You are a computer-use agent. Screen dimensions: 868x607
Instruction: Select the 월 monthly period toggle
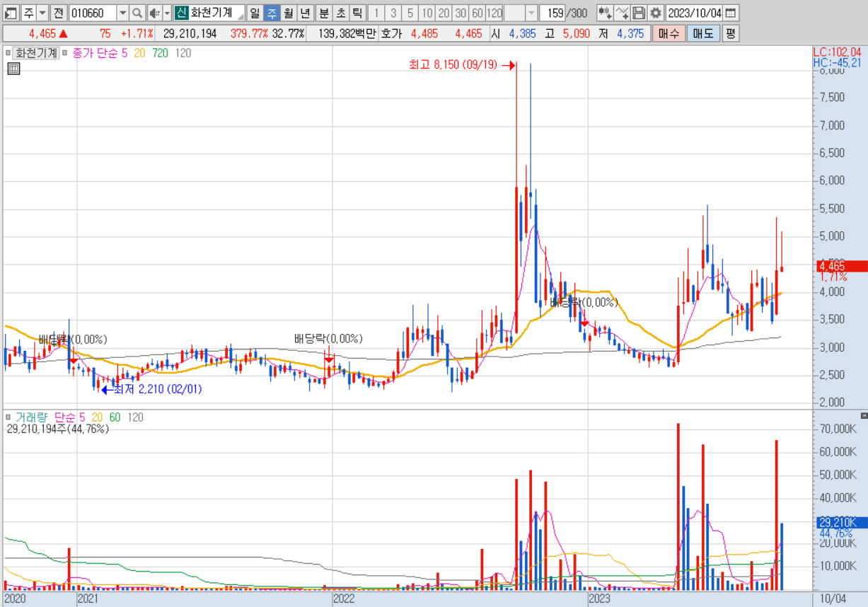tap(289, 13)
